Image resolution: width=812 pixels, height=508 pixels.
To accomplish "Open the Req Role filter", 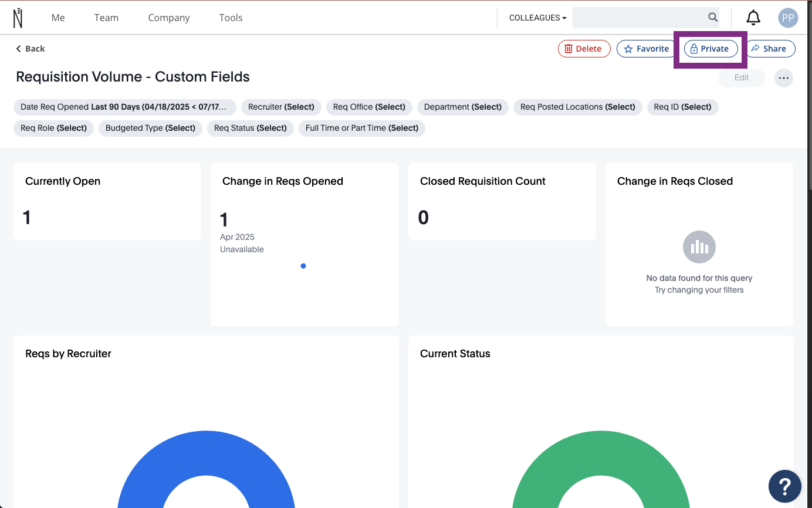I will pos(53,128).
